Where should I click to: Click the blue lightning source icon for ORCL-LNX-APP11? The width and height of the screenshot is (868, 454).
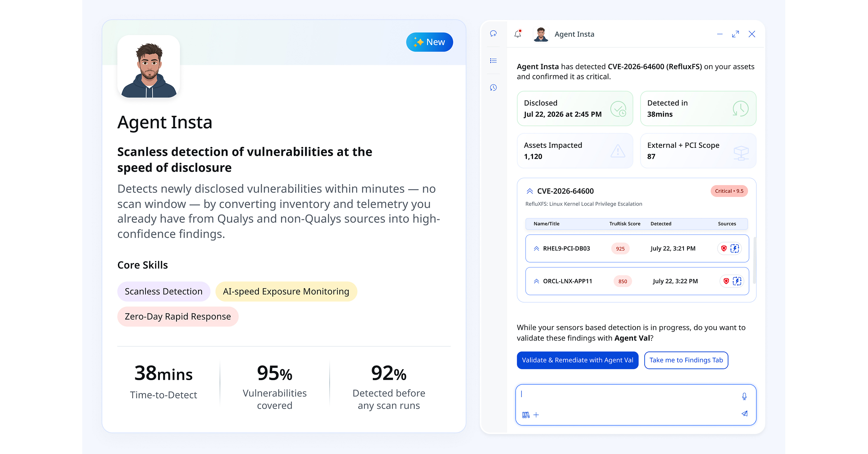coord(737,281)
